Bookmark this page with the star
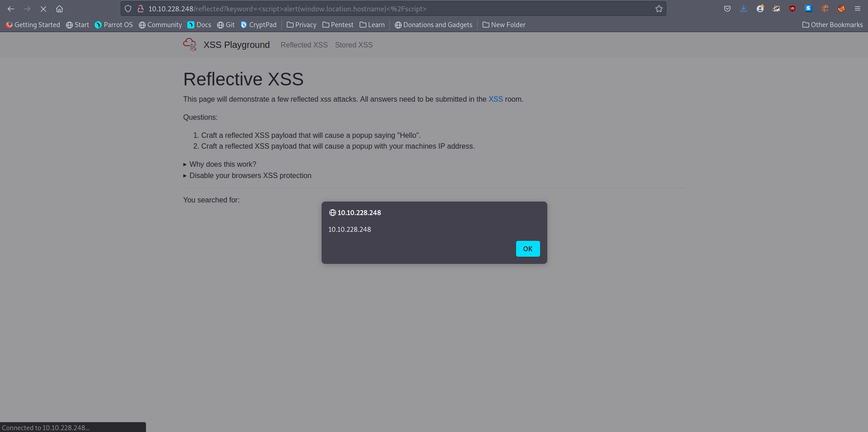 point(659,9)
